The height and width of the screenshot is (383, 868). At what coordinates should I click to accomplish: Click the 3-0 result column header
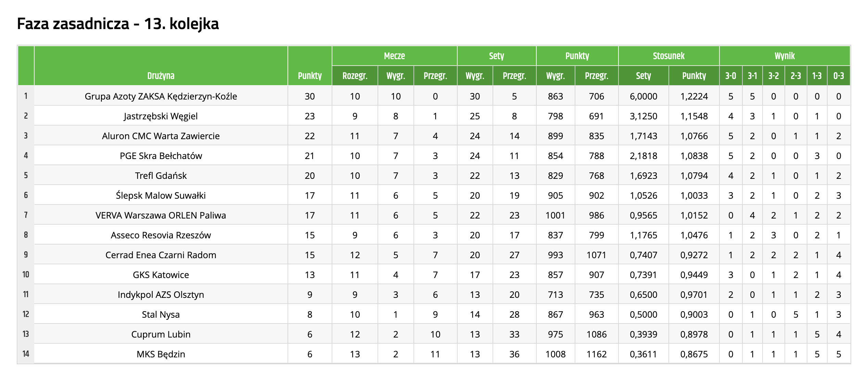click(730, 76)
